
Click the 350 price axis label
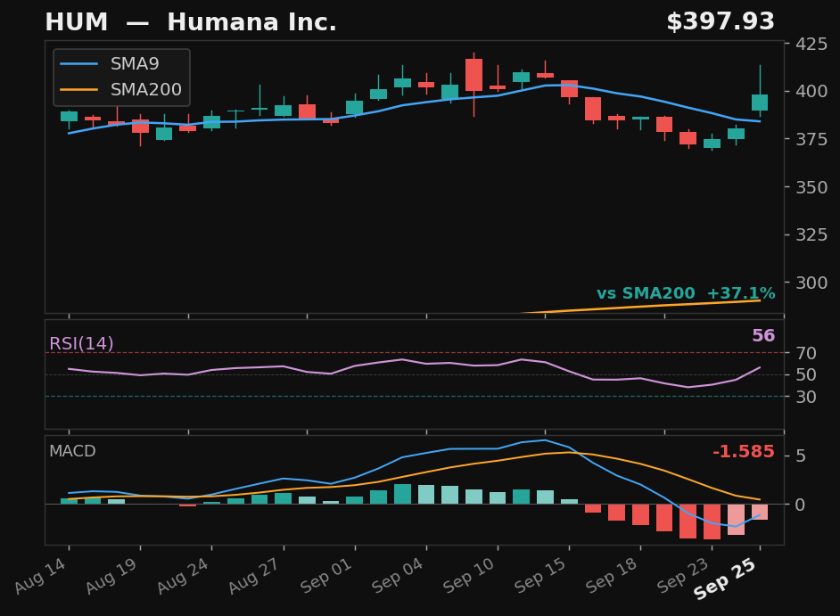[x=811, y=187]
